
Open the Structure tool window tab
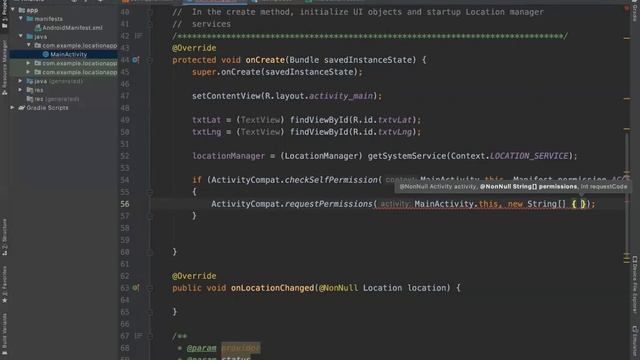click(4, 237)
